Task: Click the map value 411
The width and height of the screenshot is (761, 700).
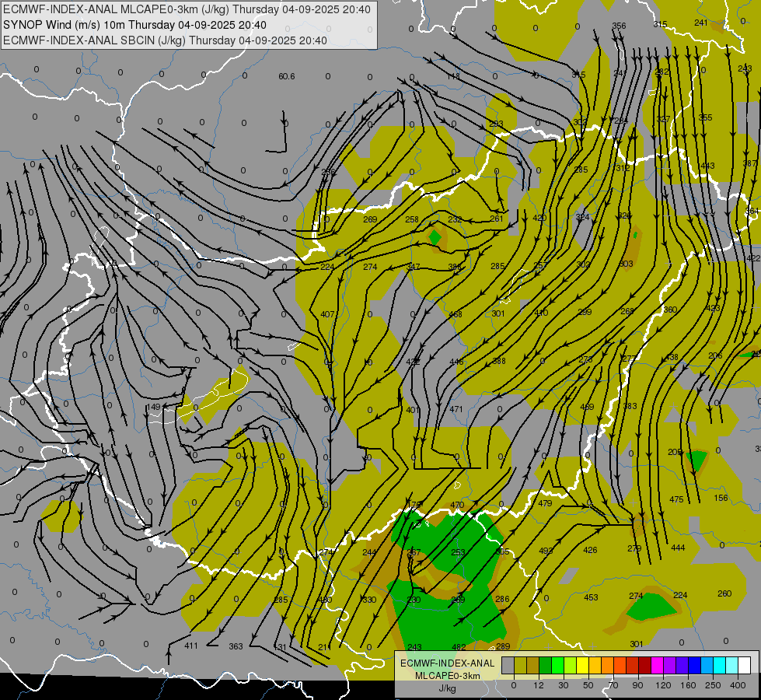Action: [x=191, y=646]
